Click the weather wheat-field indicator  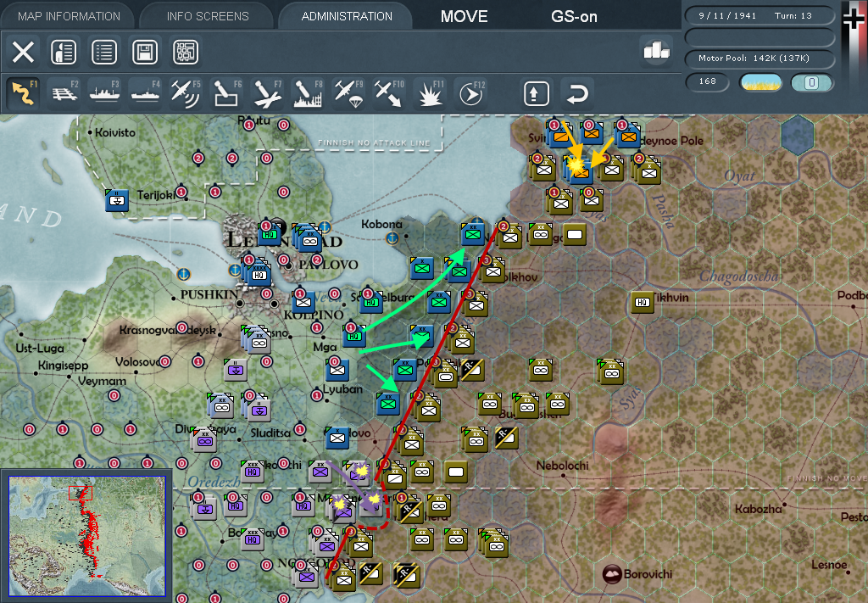click(x=761, y=82)
